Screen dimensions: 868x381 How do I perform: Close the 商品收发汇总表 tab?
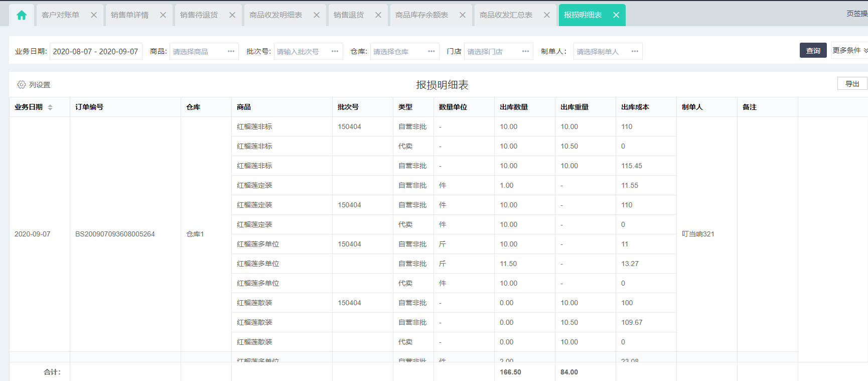point(547,15)
